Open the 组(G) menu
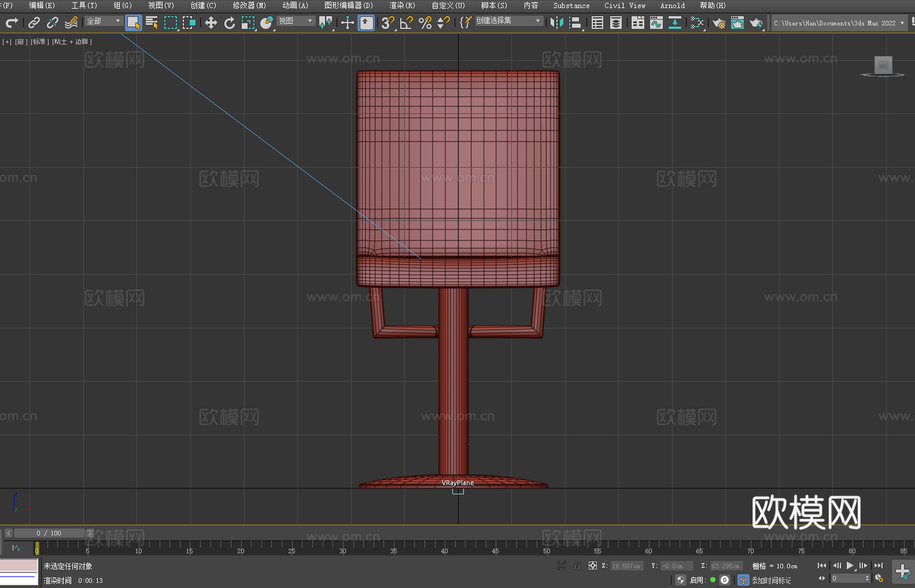Image resolution: width=915 pixels, height=588 pixels. coord(123,5)
